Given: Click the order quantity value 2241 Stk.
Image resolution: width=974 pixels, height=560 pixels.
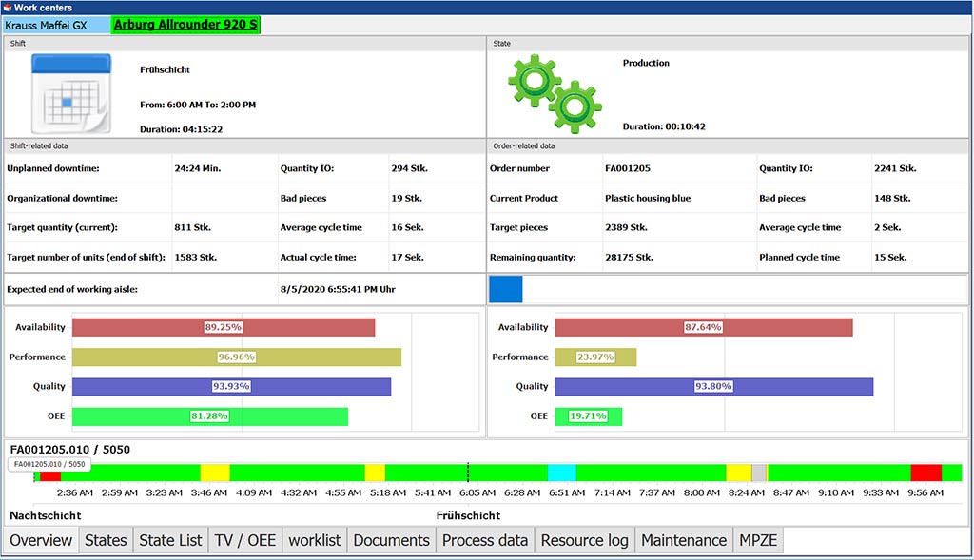Looking at the screenshot, I should [x=895, y=168].
